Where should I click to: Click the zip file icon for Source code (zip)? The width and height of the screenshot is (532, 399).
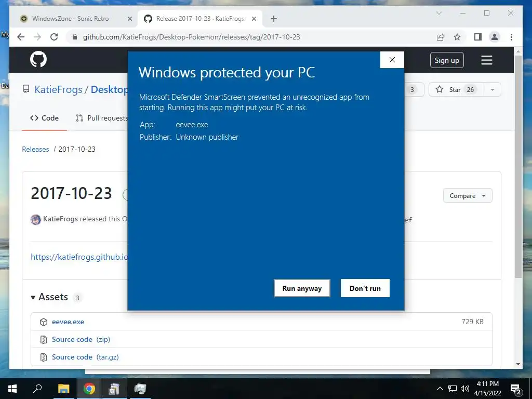point(44,340)
